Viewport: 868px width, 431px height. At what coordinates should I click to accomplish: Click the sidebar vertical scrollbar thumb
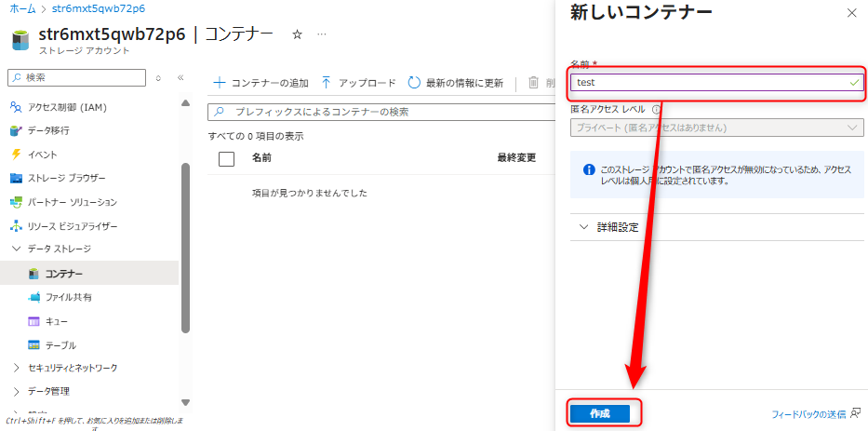185,248
